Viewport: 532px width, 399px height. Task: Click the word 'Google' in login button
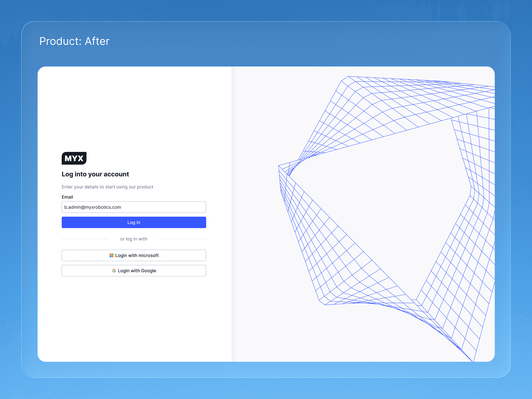pos(148,271)
